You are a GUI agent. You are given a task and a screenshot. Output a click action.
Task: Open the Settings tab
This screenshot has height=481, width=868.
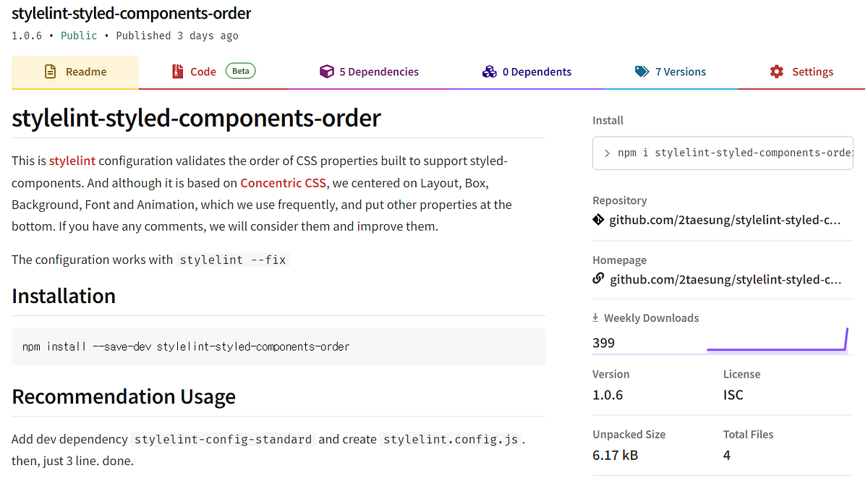tap(812, 72)
